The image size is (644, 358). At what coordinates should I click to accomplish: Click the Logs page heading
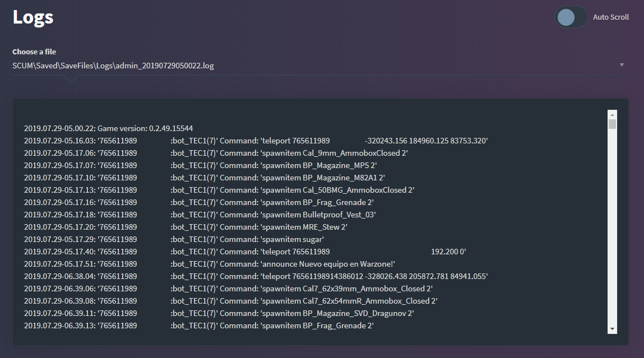33,17
